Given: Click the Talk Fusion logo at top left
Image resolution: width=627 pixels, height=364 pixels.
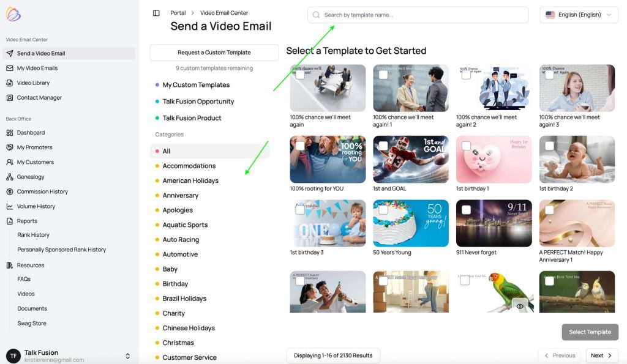Looking at the screenshot, I should (13, 14).
